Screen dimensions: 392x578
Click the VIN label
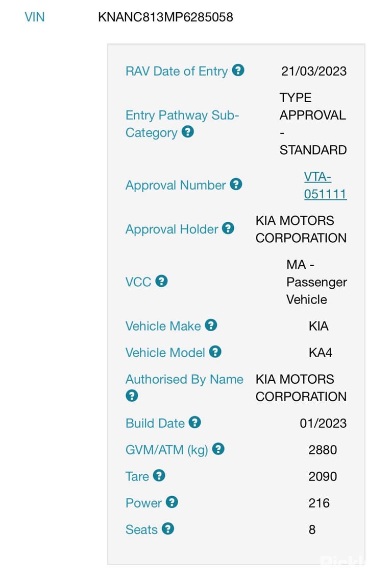[x=35, y=17]
